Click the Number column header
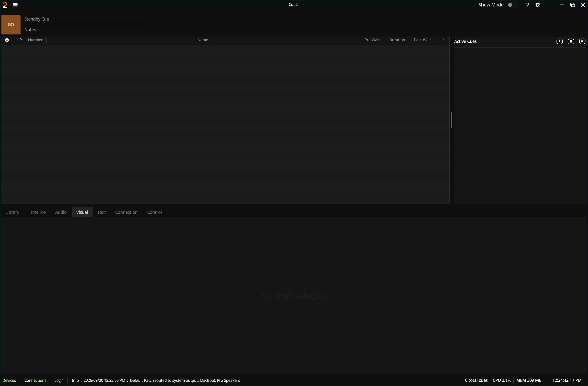Image resolution: width=588 pixels, height=386 pixels. (35, 40)
